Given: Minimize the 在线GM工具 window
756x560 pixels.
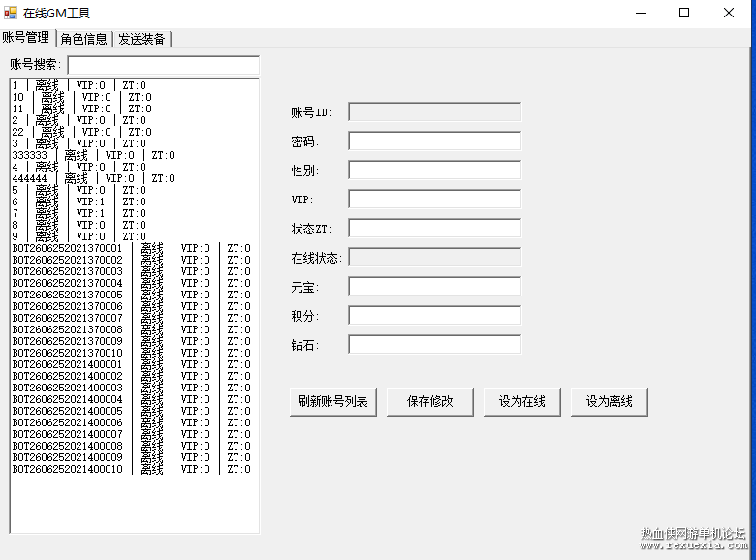Looking at the screenshot, I should pyautogui.click(x=641, y=13).
